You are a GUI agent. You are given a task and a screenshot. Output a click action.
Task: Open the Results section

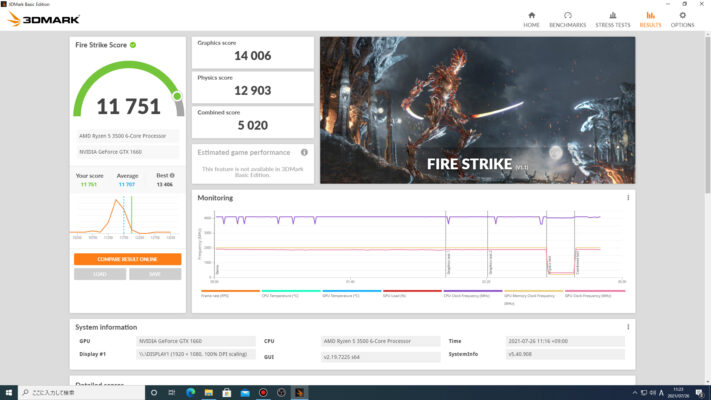(x=650, y=20)
